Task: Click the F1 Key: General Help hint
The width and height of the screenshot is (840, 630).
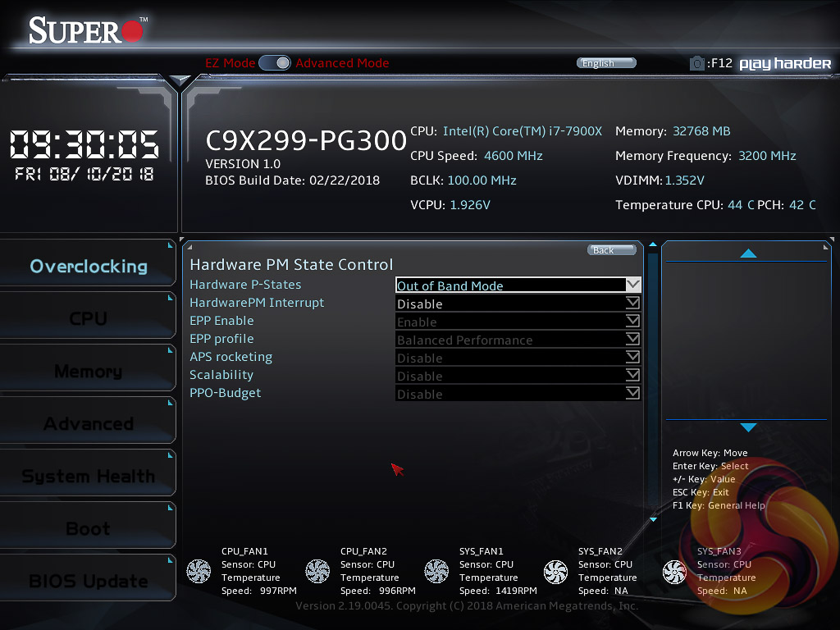Action: pos(719,505)
